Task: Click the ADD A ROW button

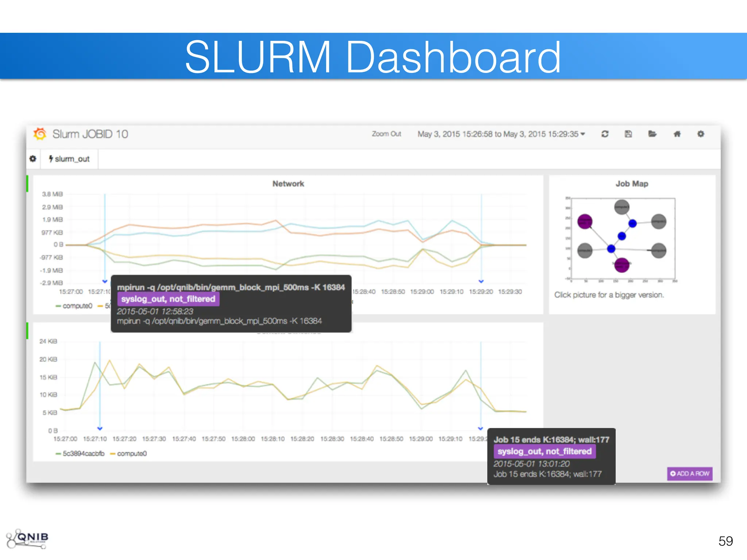Action: [689, 474]
